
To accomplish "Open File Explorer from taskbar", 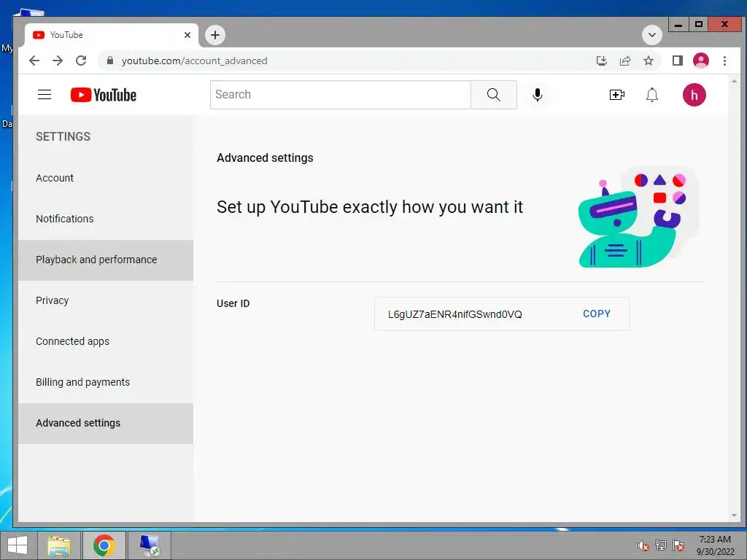I will pos(59,545).
